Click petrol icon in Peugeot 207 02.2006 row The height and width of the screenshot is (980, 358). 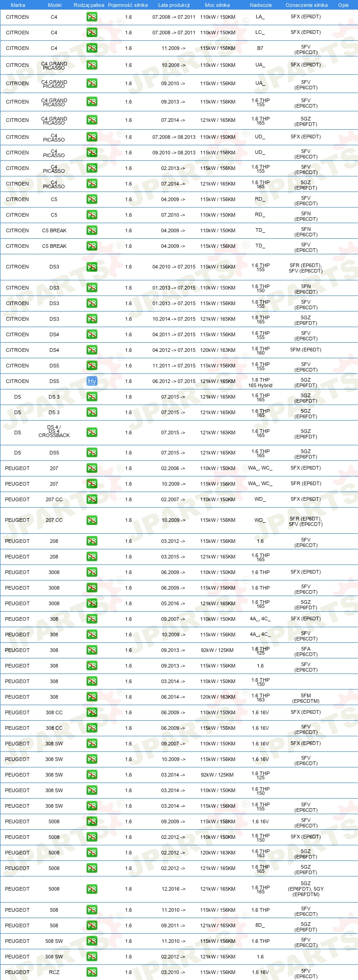point(92,468)
